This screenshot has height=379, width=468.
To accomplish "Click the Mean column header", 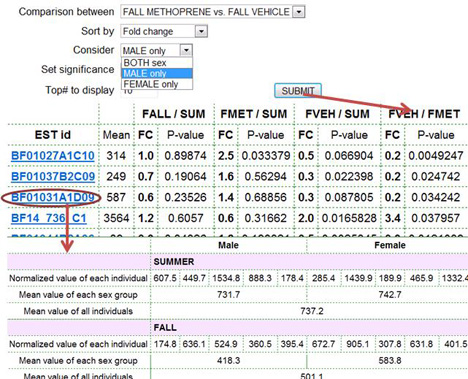I will pyautogui.click(x=116, y=135).
